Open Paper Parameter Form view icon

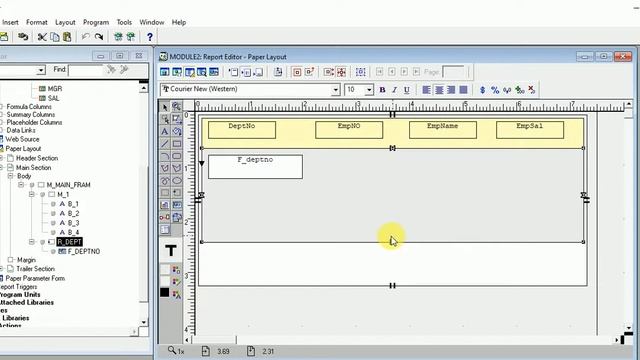(214, 72)
